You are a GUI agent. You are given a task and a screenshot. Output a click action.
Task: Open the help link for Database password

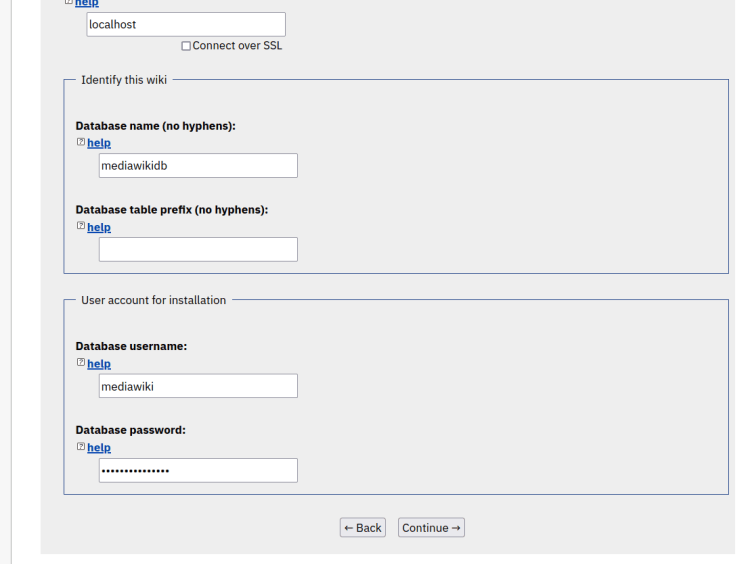pos(99,448)
